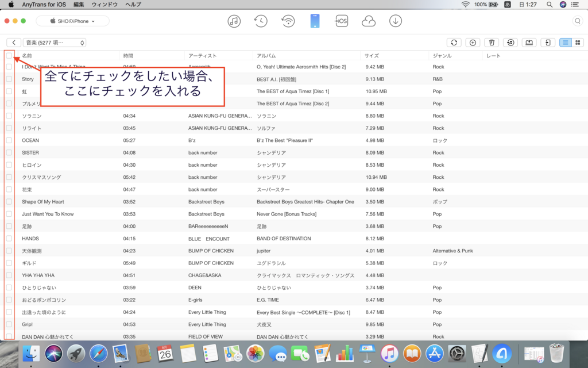This screenshot has width=588, height=368.
Task: Click the trash delete toolbar icon
Action: pyautogui.click(x=492, y=43)
